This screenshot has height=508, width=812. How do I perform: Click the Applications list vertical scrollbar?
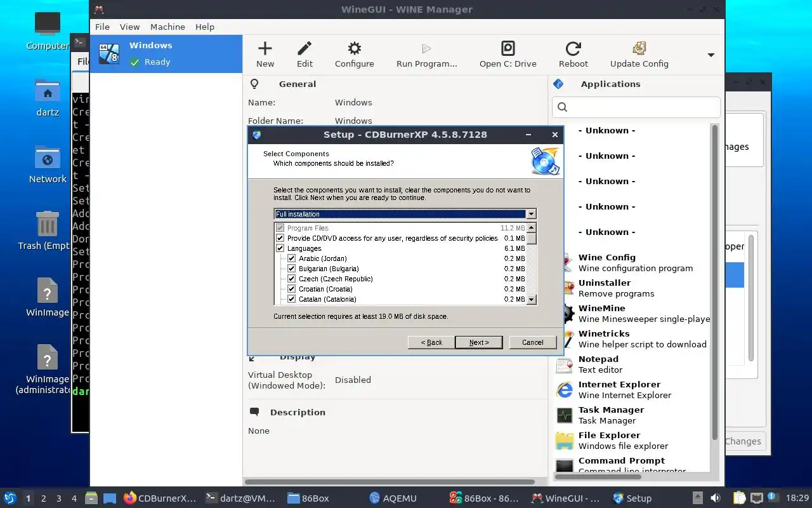click(x=715, y=283)
